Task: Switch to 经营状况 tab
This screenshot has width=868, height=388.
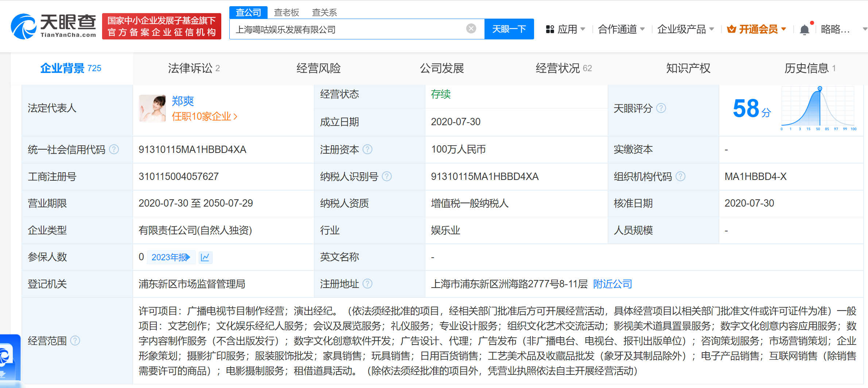Action: pyautogui.click(x=564, y=68)
